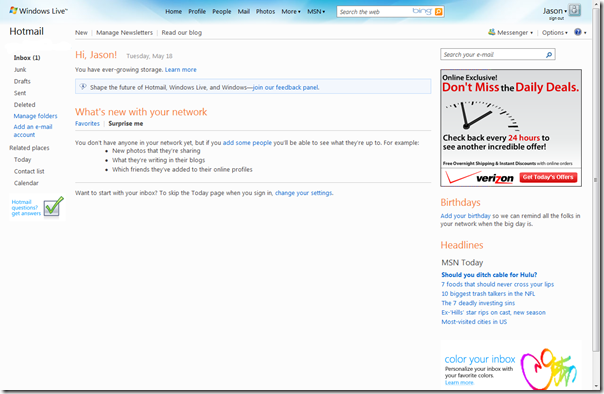Screen dimensions: 604x394
Task: Go to Home in top navigation
Action: (x=173, y=12)
